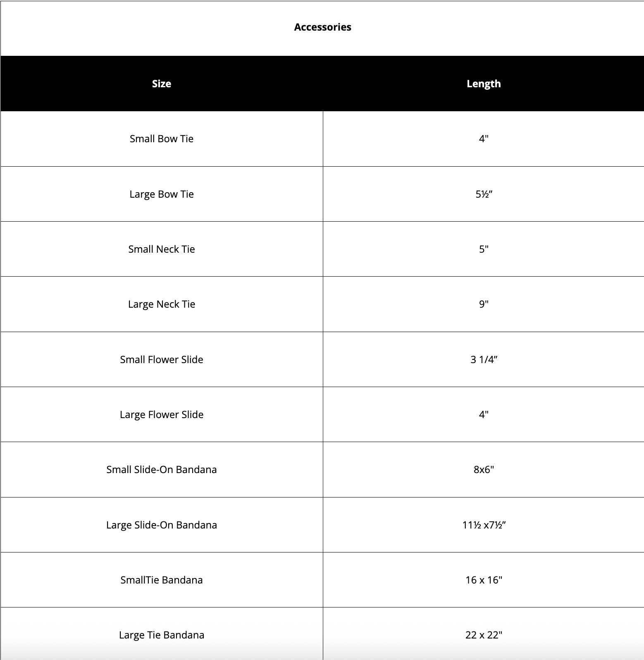Select the Large Slide-On Bandana cell
Screen dimensions: 644x660
pos(162,525)
